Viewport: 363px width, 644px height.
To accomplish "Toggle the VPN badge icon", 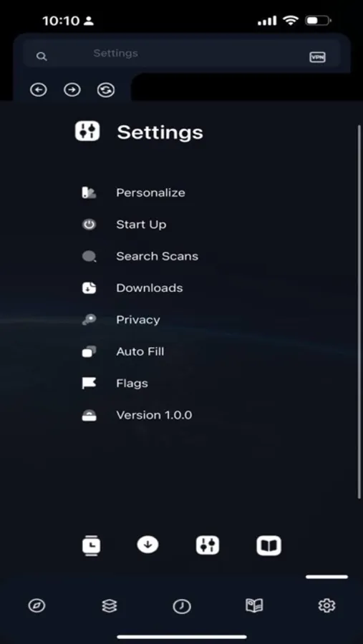I will click(x=317, y=57).
